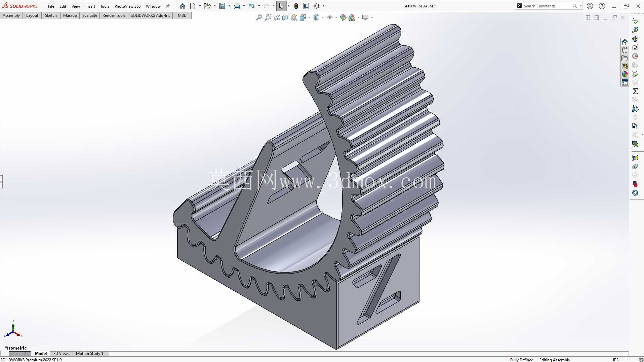
Task: Switch to the 3D Views tab
Action: pyautogui.click(x=61, y=354)
